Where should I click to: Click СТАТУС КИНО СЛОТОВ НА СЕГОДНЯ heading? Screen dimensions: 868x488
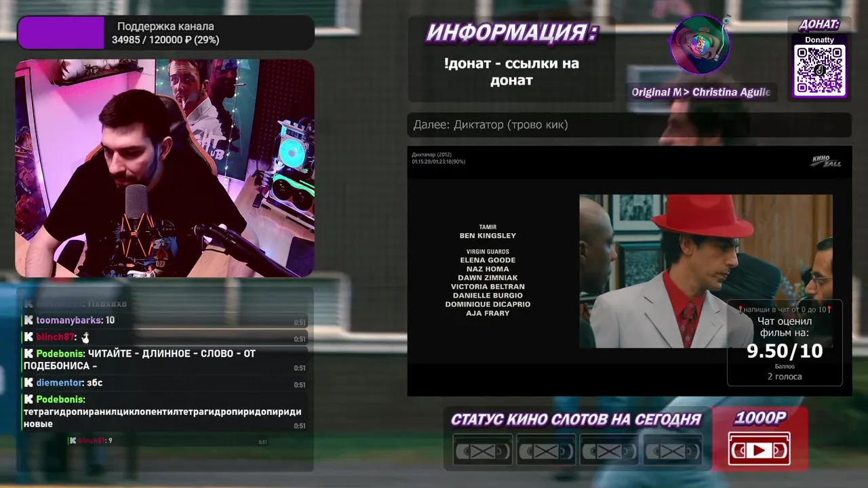click(x=576, y=420)
